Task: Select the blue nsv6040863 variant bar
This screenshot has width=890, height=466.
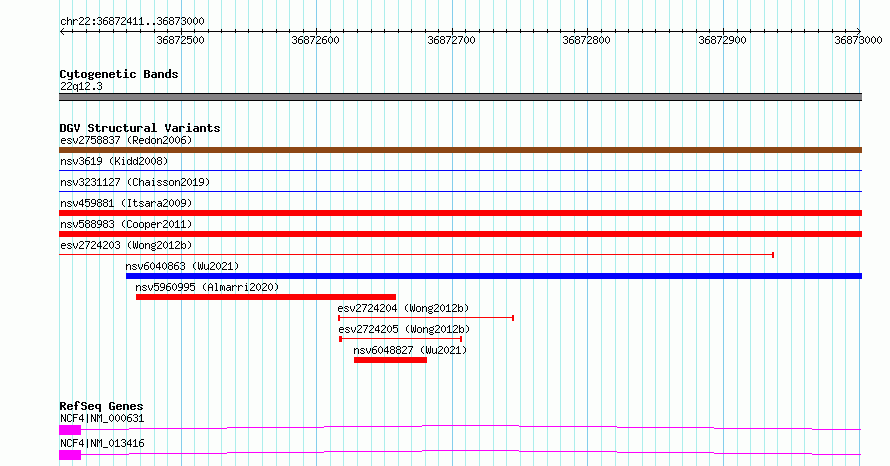Action: point(494,276)
